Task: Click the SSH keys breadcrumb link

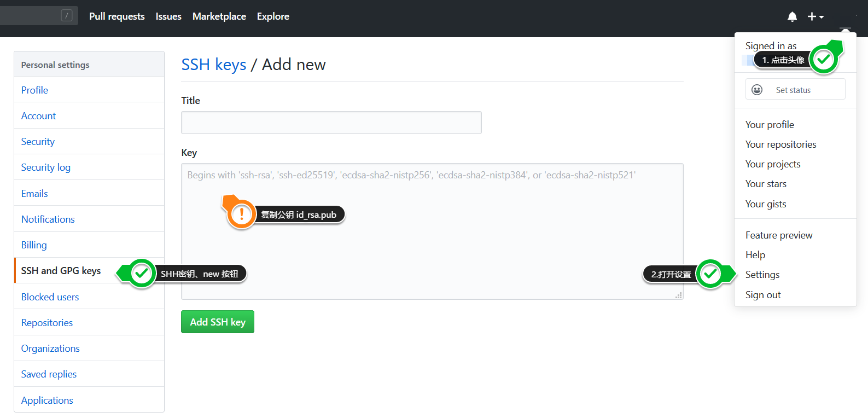Action: (x=214, y=65)
